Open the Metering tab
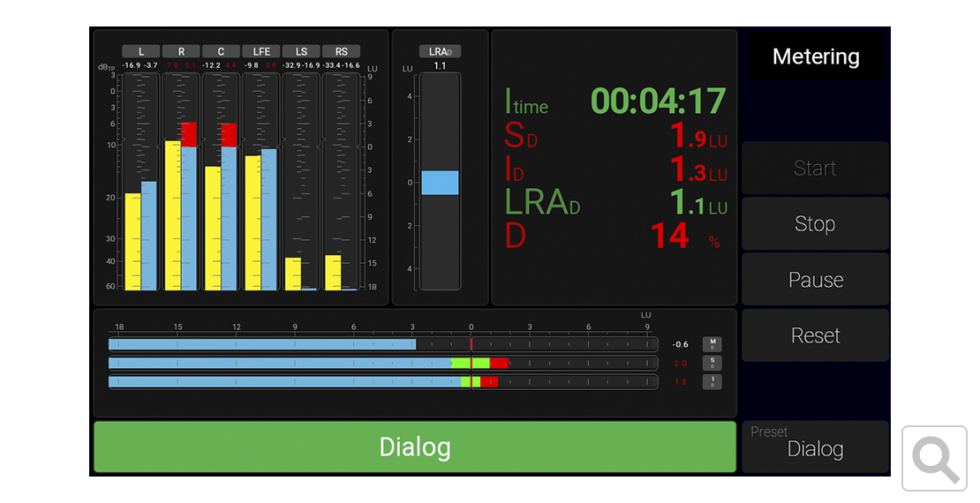Screen dimensions: 980x503 pos(815,57)
